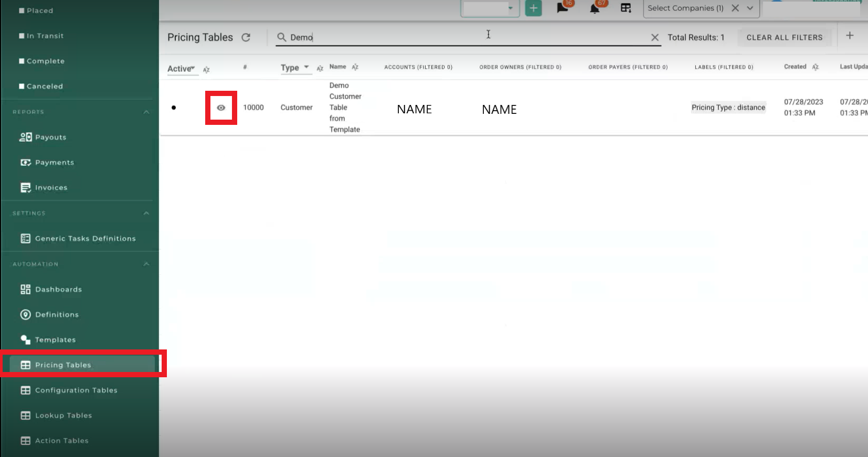Viewport: 868px width, 457px height.
Task: Sort by Name column
Action: (355, 67)
